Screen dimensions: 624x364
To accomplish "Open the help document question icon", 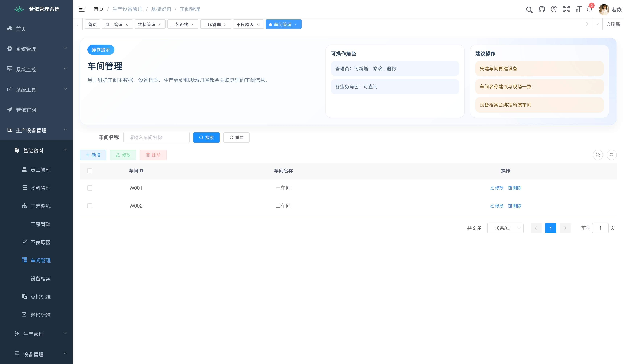I will pyautogui.click(x=554, y=9).
